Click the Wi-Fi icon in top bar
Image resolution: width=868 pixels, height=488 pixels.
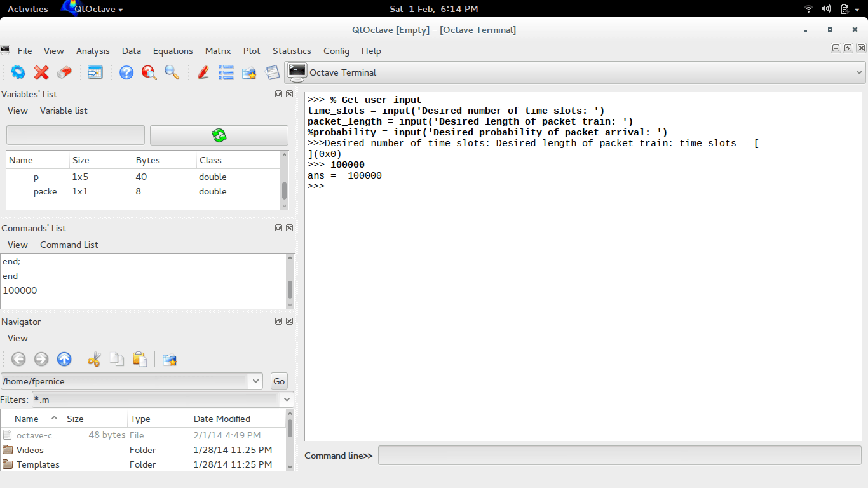click(x=808, y=9)
